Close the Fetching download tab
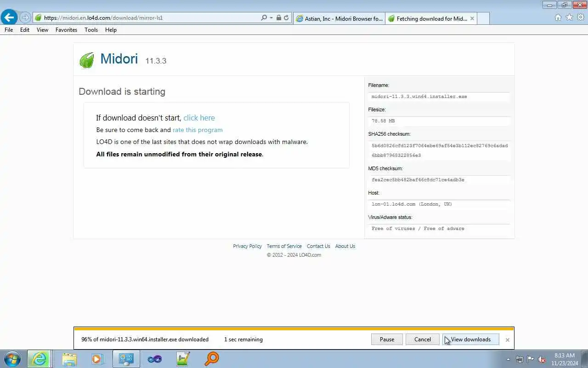588x368 pixels. [472, 19]
